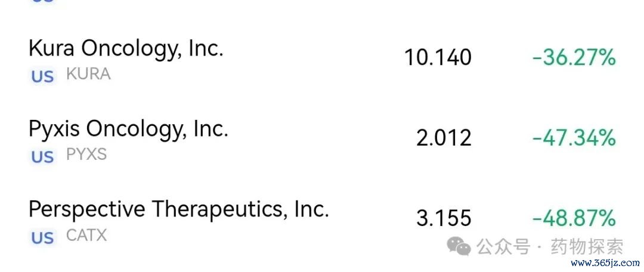Open the Kura Oncology, Inc. stock row

coord(322,60)
